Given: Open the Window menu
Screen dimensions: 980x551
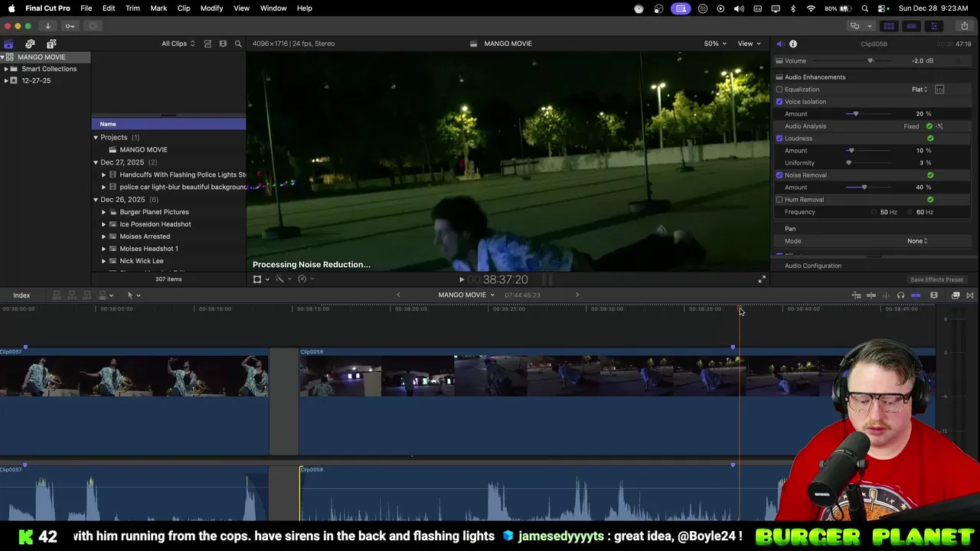Looking at the screenshot, I should point(273,8).
